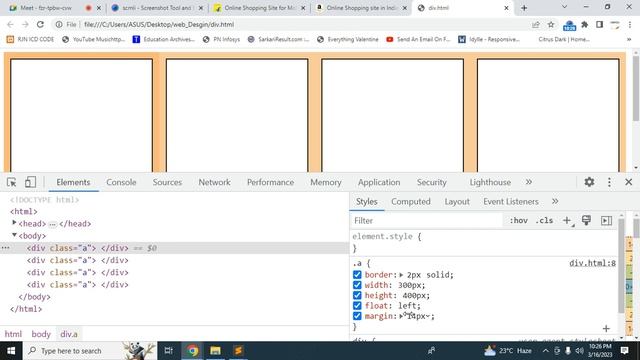Screen dimensions: 640x360
Task: Open the three dots beside selected div row
Action: pos(5,248)
